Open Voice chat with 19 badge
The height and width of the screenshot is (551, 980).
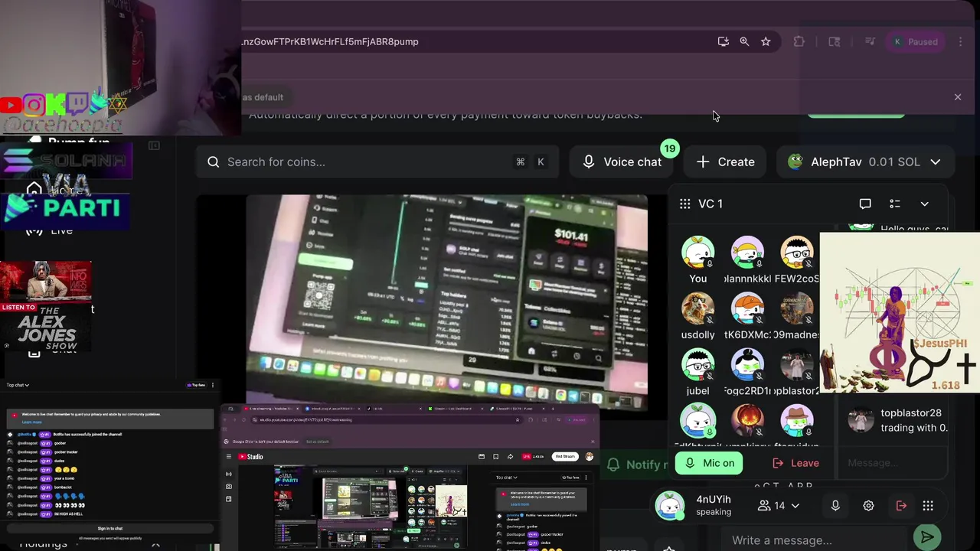pyautogui.click(x=622, y=161)
